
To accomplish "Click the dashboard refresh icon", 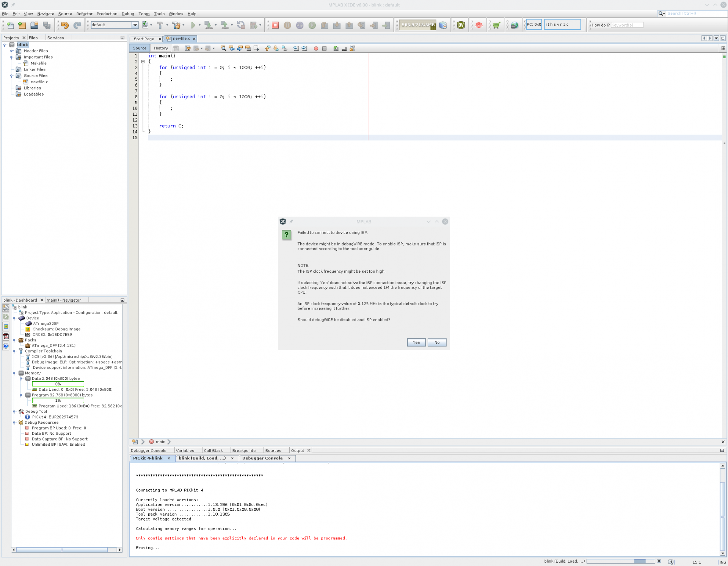I will tap(6, 317).
